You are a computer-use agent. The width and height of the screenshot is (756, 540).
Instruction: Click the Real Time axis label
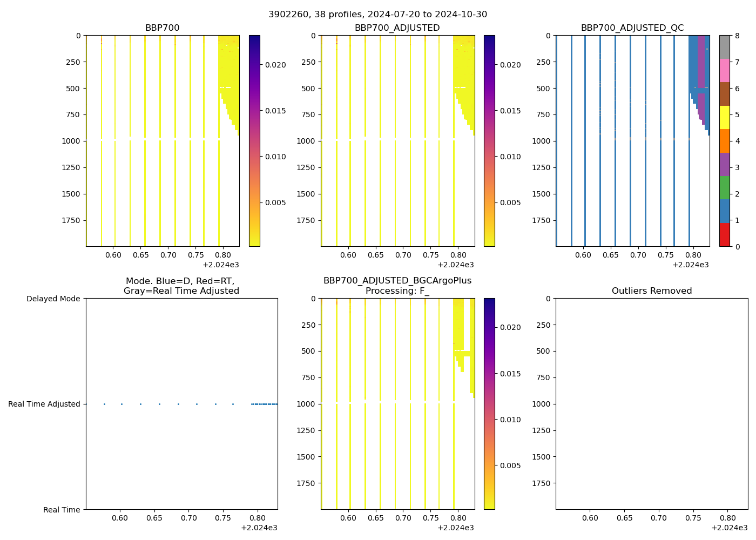pos(62,510)
